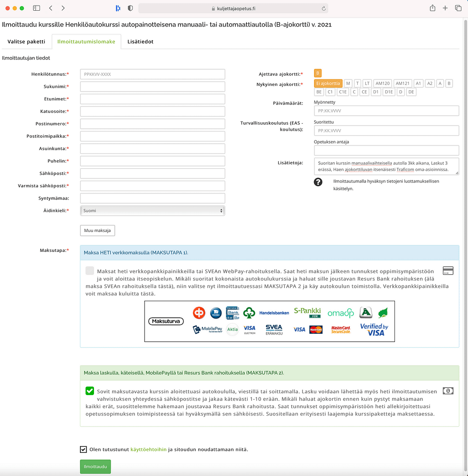The width and height of the screenshot is (468, 476).
Task: Open the Äidinkieli language dropdown
Action: [x=153, y=211]
